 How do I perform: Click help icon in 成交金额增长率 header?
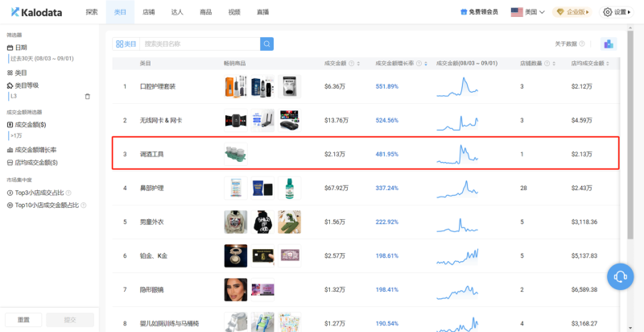419,64
